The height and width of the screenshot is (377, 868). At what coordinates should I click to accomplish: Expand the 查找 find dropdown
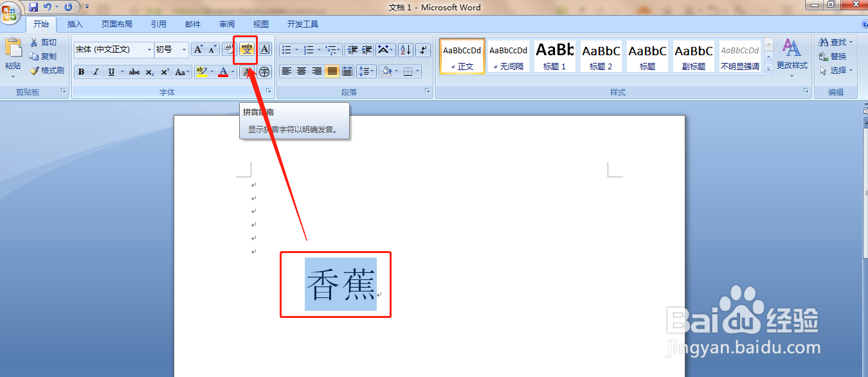pyautogui.click(x=851, y=42)
